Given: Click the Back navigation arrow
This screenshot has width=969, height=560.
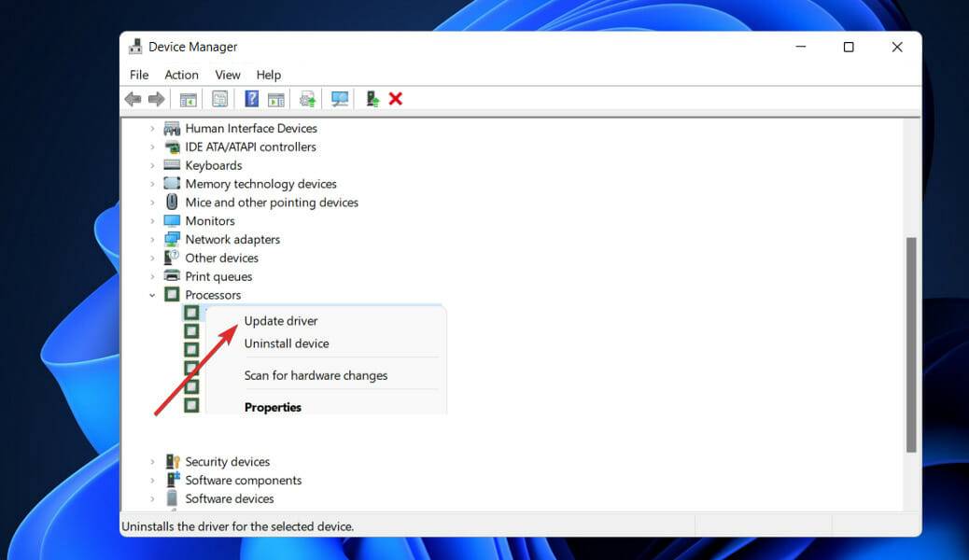Looking at the screenshot, I should pyautogui.click(x=132, y=98).
